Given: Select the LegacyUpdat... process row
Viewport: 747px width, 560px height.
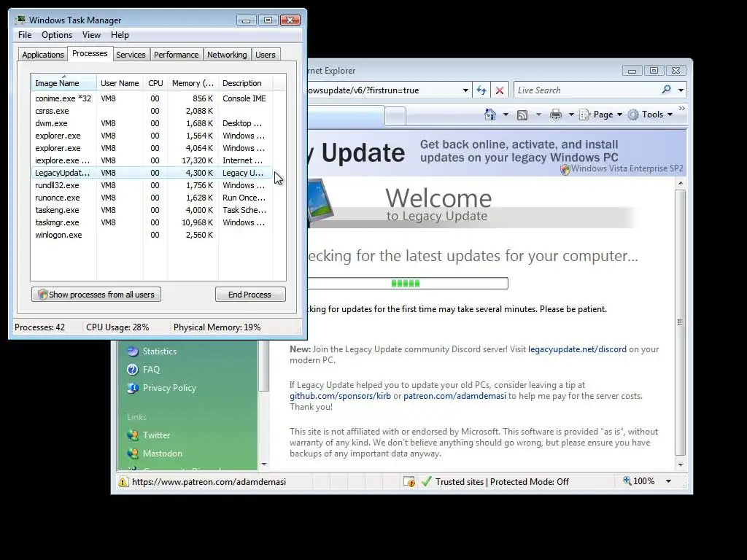Looking at the screenshot, I should [152, 173].
